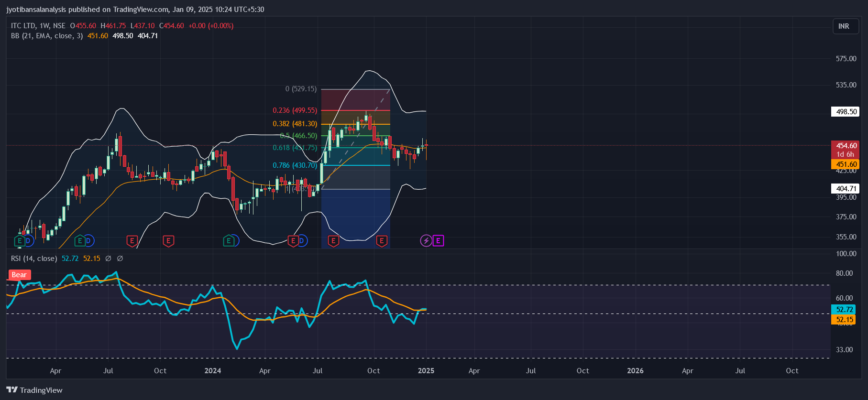The height and width of the screenshot is (400, 868).
Task: Click the 404.71 lower band price label
Action: 846,189
